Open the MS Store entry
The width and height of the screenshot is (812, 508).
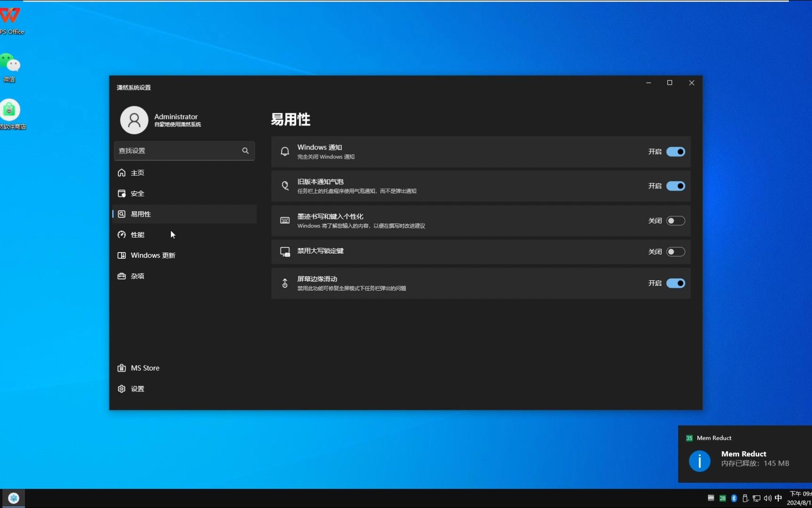point(185,368)
